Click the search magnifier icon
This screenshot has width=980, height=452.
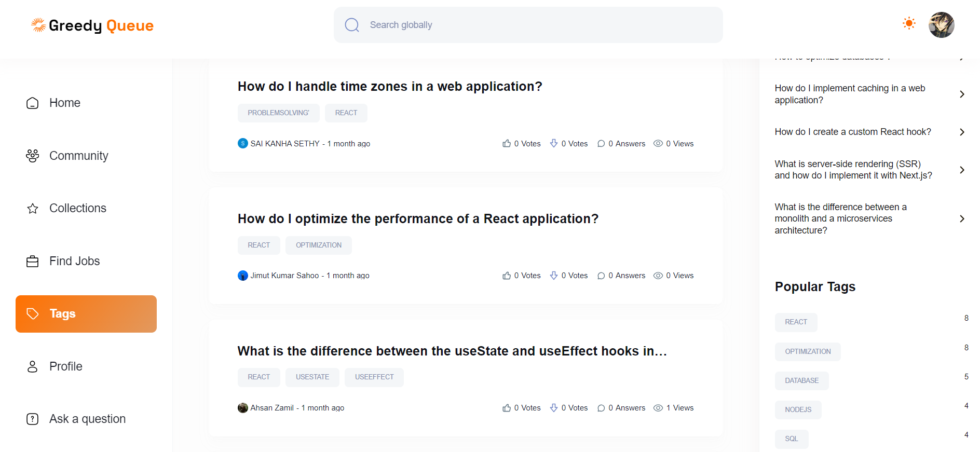tap(352, 25)
